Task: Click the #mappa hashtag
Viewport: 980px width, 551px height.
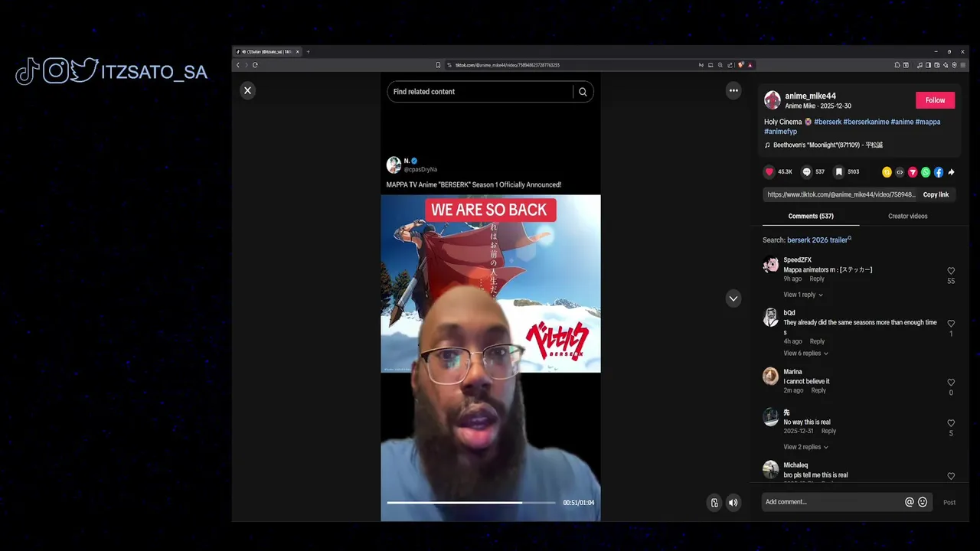Action: [x=928, y=122]
